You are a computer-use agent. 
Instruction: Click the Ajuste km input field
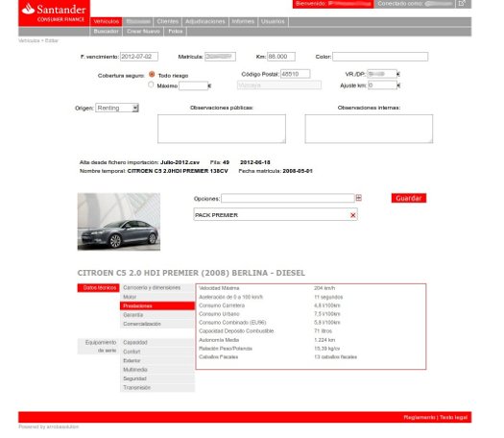click(382, 85)
